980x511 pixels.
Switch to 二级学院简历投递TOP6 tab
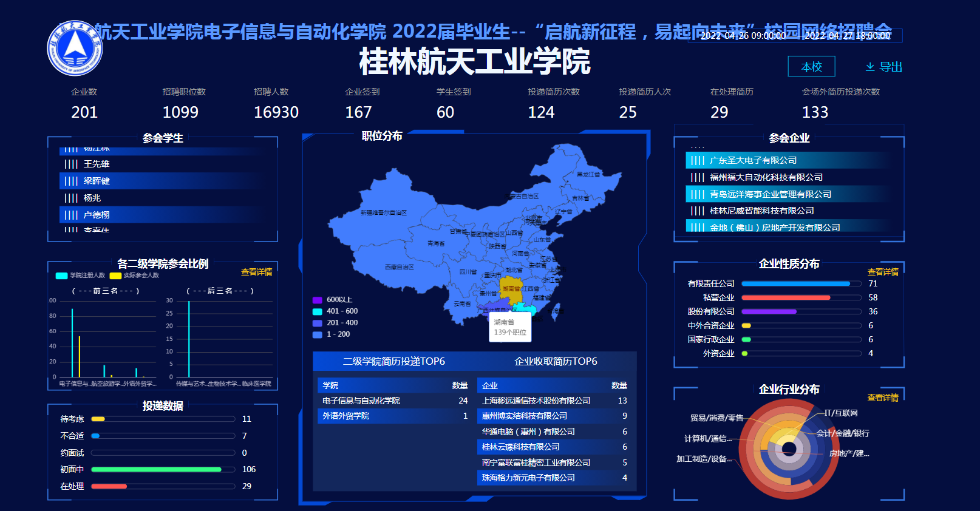(393, 361)
